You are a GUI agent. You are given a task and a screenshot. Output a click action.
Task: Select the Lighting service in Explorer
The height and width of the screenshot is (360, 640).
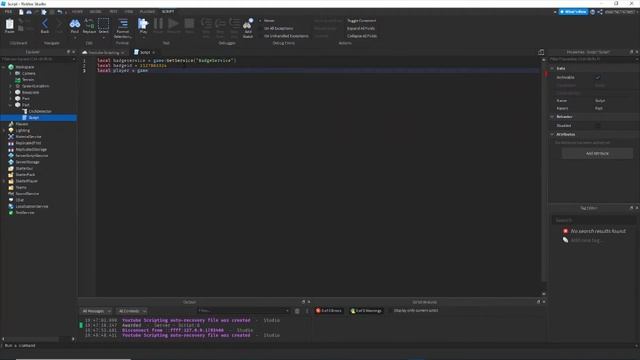point(19,130)
